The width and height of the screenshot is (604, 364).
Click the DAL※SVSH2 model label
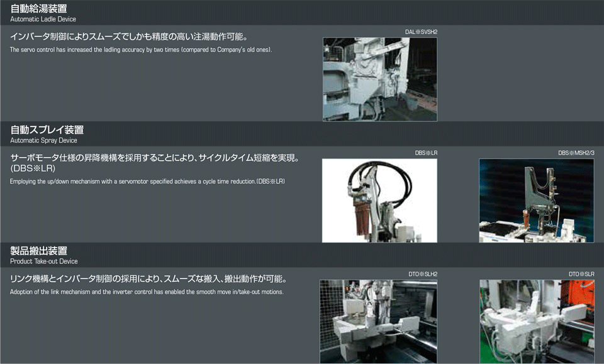click(x=421, y=31)
